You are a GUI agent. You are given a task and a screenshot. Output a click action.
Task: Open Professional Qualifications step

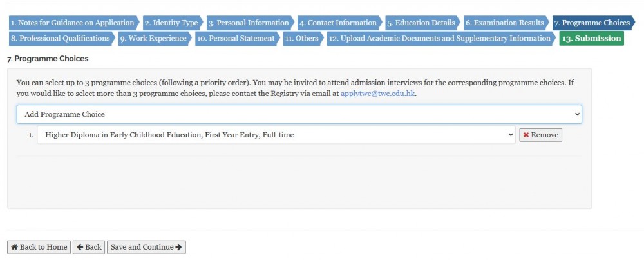(x=61, y=38)
